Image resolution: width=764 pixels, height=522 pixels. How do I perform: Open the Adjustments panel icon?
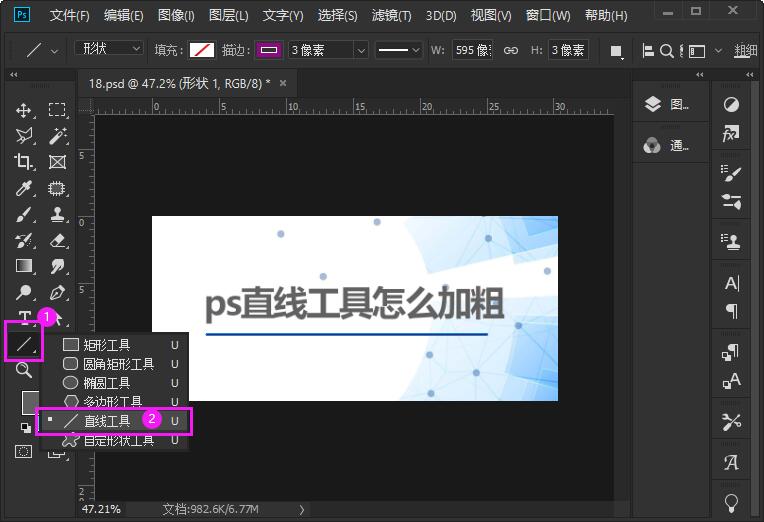coord(731,104)
